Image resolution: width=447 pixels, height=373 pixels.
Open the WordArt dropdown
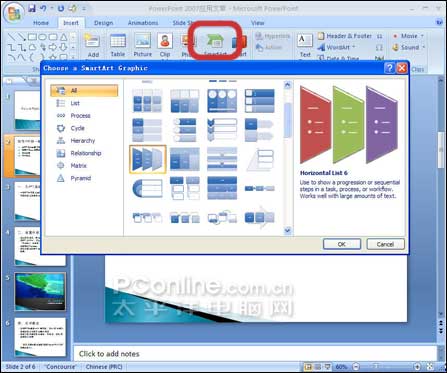[x=354, y=47]
